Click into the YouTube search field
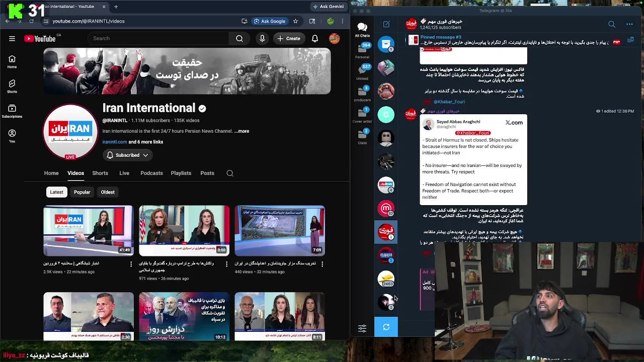Image resolution: width=644 pixels, height=362 pixels. (x=158, y=39)
